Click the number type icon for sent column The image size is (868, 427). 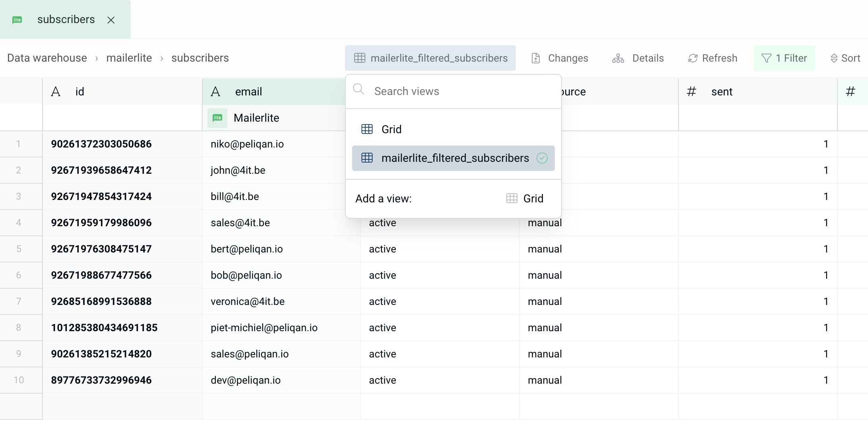pyautogui.click(x=692, y=92)
